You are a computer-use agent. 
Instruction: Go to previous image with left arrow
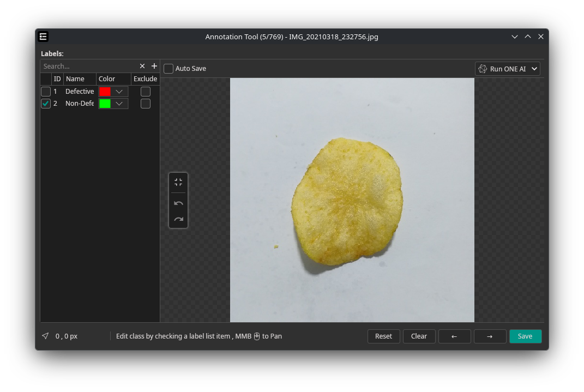pyautogui.click(x=454, y=336)
